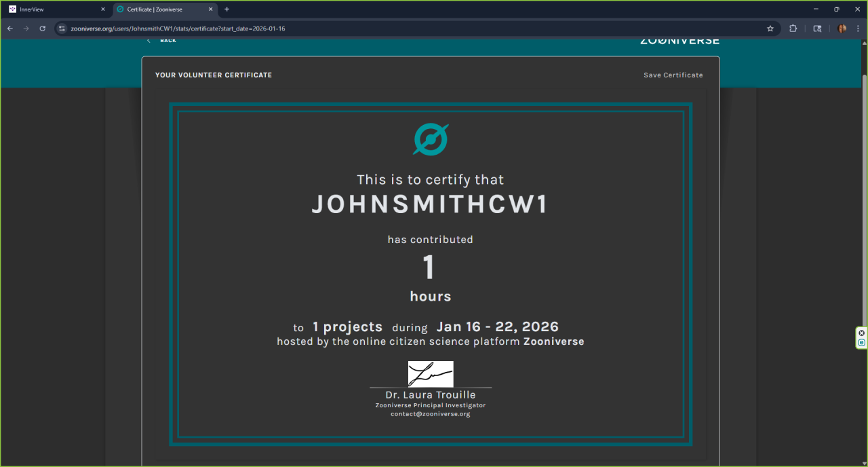
Task: Click the hours value 1
Action: [x=429, y=267]
